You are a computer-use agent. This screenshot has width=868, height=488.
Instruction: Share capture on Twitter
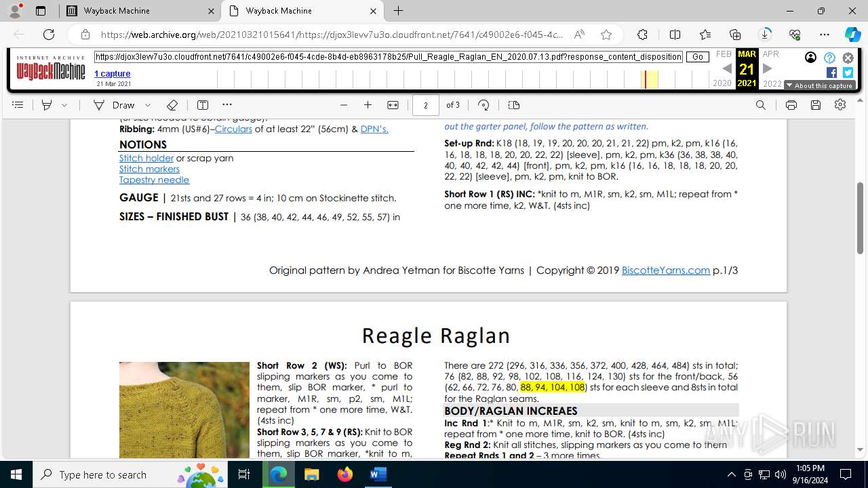point(848,73)
